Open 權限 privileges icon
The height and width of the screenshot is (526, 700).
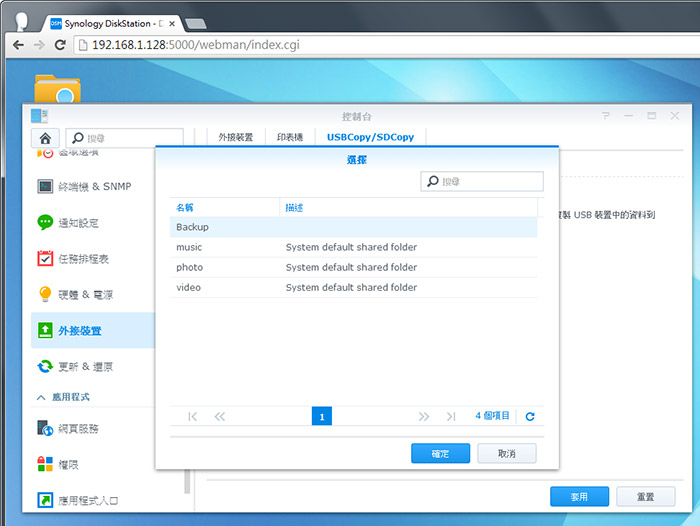(x=45, y=464)
